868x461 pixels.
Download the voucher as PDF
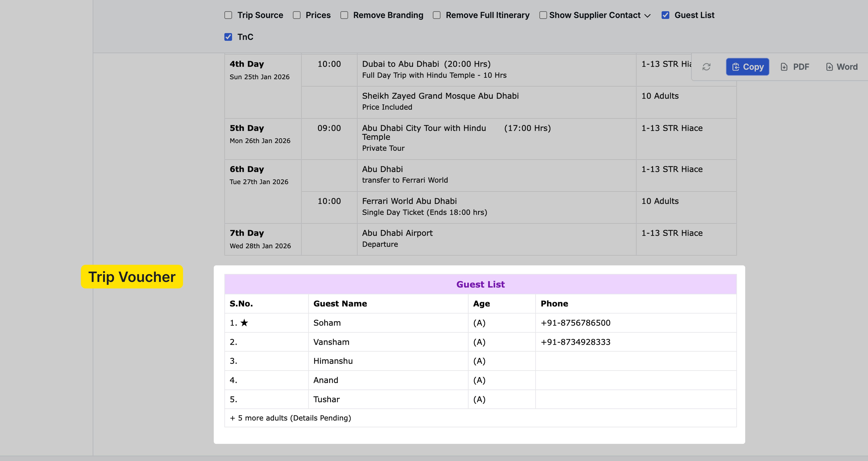pos(795,66)
